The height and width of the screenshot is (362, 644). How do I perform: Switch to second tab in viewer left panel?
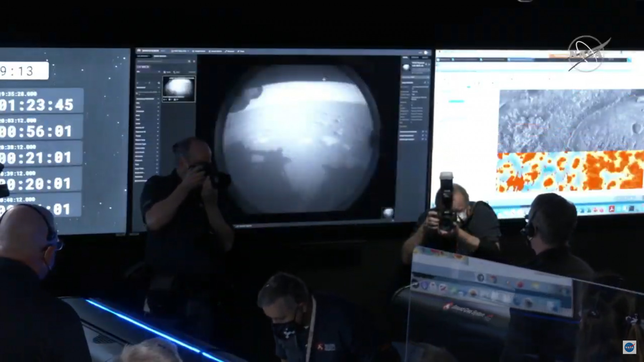pyautogui.click(x=160, y=56)
